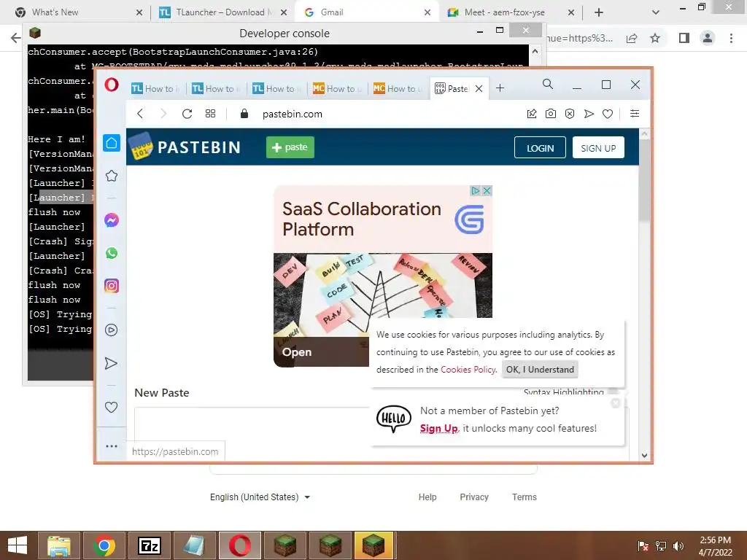Open Help link on Google page
Screen dimensions: 747x560
427,497
